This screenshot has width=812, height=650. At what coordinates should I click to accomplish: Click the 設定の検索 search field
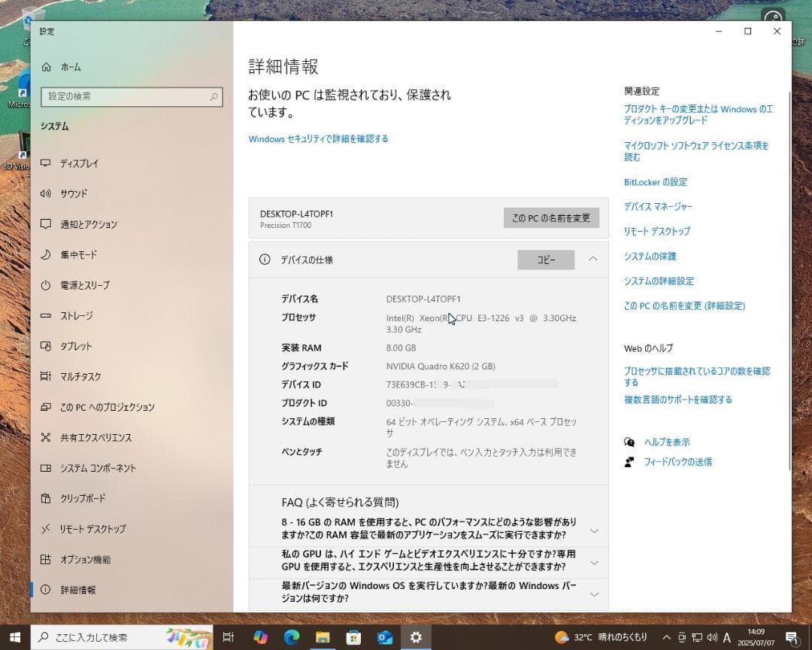coord(132,97)
